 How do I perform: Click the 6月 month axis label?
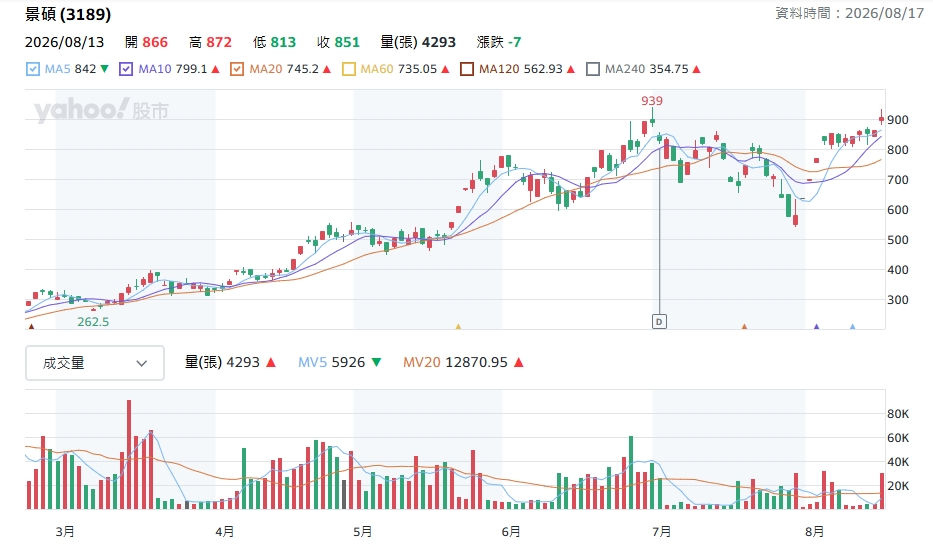(511, 531)
